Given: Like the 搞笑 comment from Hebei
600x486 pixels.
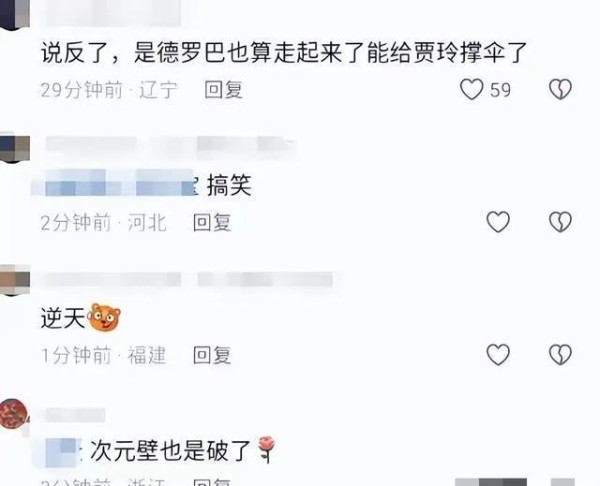Looking at the screenshot, I should [498, 222].
